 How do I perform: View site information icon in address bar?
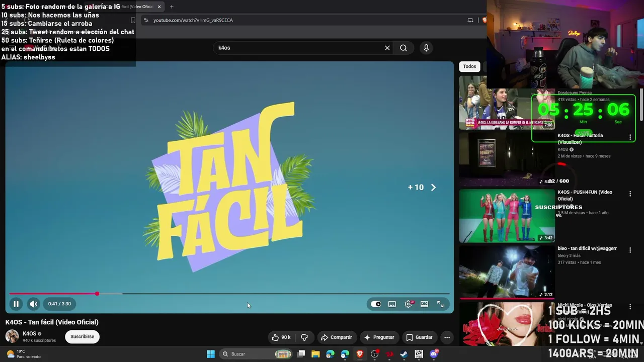(146, 20)
